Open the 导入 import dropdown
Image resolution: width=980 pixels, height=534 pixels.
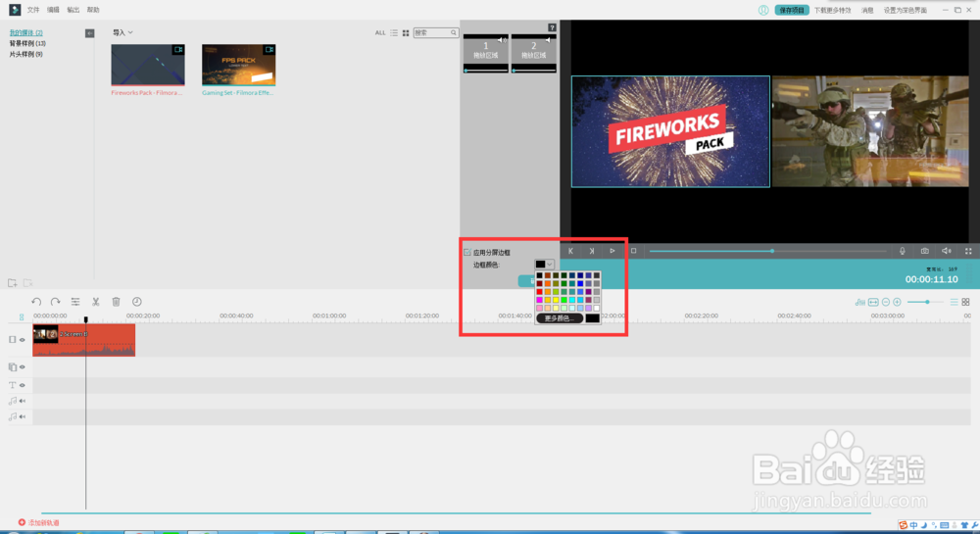click(x=122, y=32)
